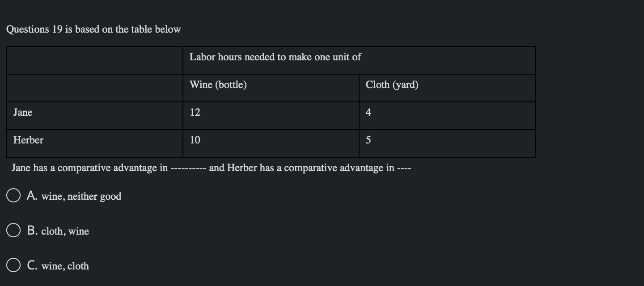Select radio button for option C
This screenshot has width=644, height=286.
click(13, 264)
